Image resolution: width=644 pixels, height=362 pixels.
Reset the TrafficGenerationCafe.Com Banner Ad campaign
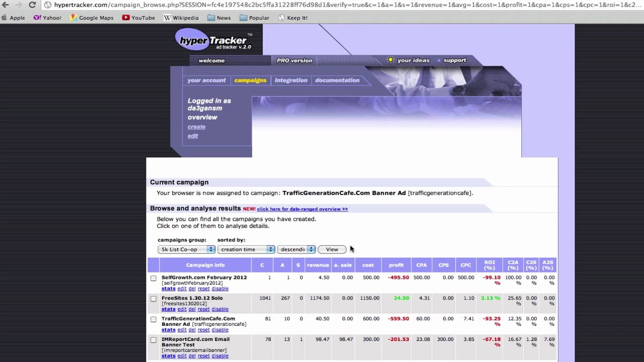[203, 330]
